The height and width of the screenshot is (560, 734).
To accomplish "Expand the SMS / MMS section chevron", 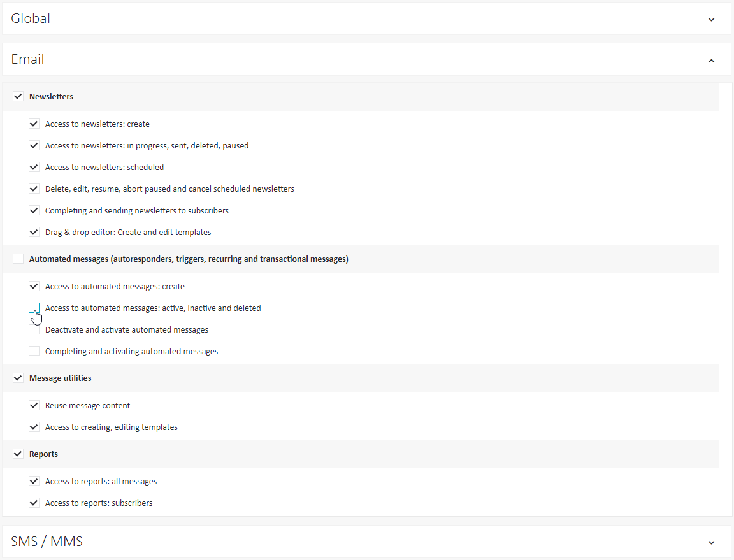I will (711, 543).
